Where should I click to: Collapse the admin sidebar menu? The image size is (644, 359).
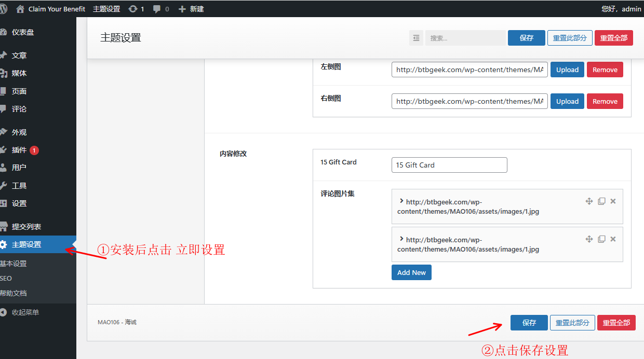coord(25,312)
